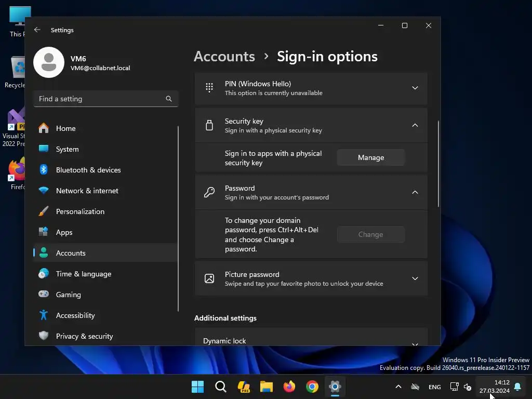Click Manage for the physical security key

click(x=371, y=157)
